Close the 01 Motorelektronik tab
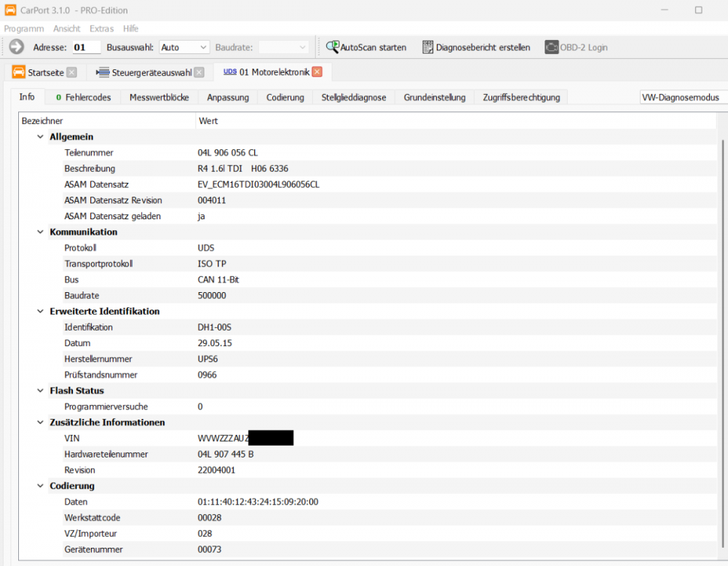Image resolution: width=728 pixels, height=566 pixels. tap(317, 72)
